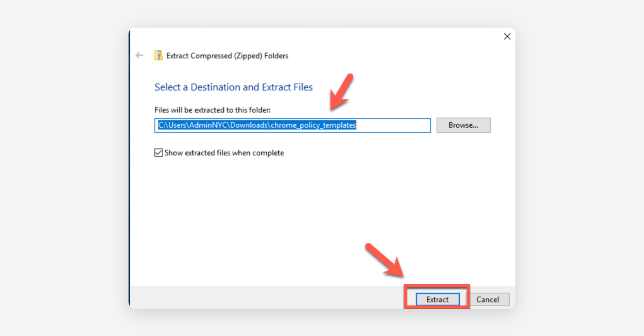
Task: Click the empty end of the path field
Action: [x=393, y=125]
